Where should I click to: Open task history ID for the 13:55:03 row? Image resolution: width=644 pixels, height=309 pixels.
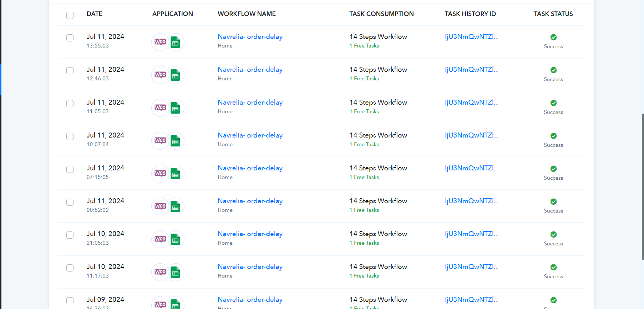472,37
